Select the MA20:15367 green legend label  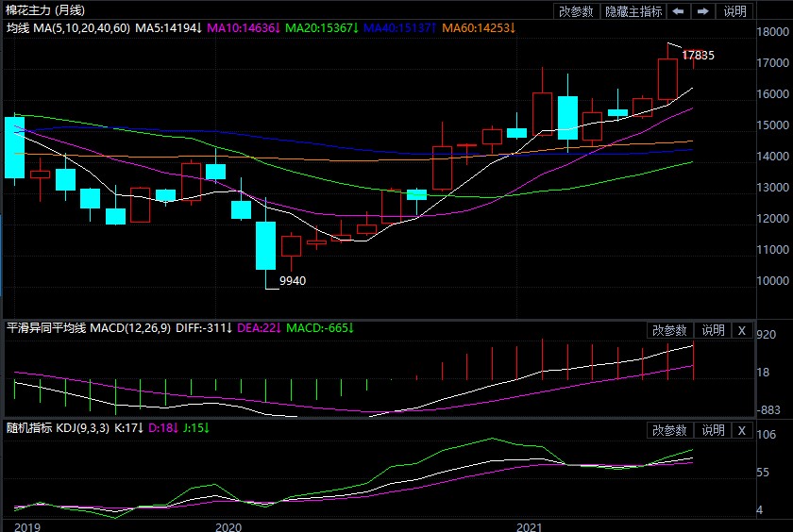click(x=322, y=28)
